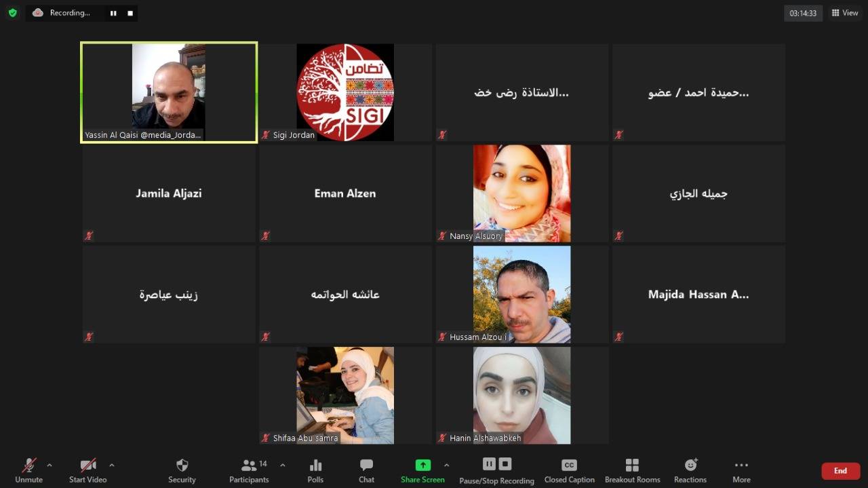This screenshot has height=488, width=868.
Task: Open Closed Caption settings
Action: coord(569,468)
